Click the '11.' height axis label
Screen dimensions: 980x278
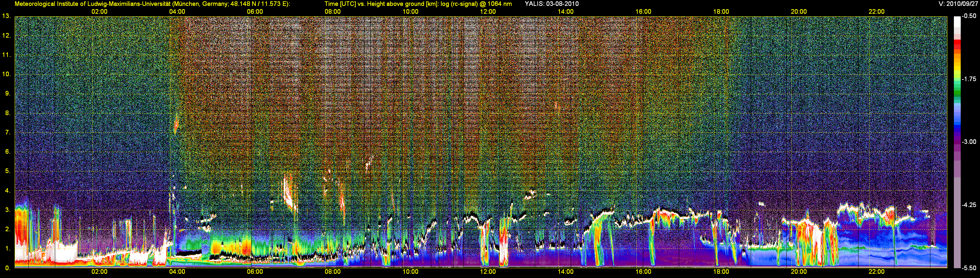(x=7, y=55)
